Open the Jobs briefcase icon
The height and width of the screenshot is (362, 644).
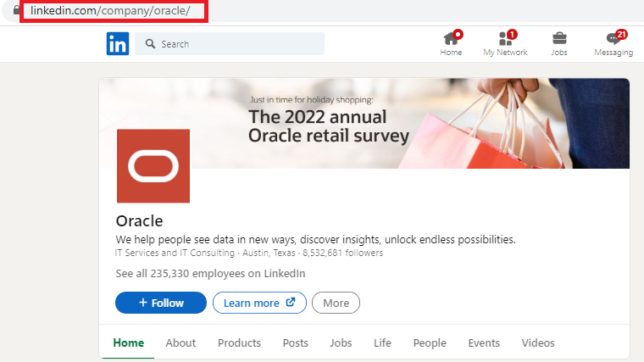click(559, 43)
